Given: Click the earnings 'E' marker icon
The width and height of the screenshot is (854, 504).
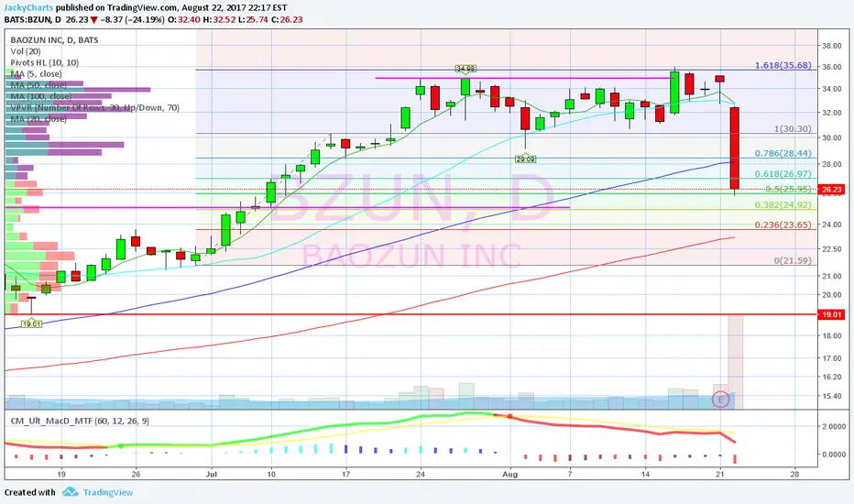Looking at the screenshot, I should coord(720,400).
